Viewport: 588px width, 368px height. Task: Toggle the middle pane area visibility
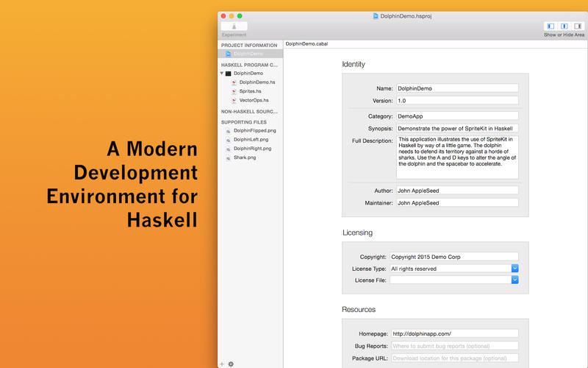coord(564,26)
